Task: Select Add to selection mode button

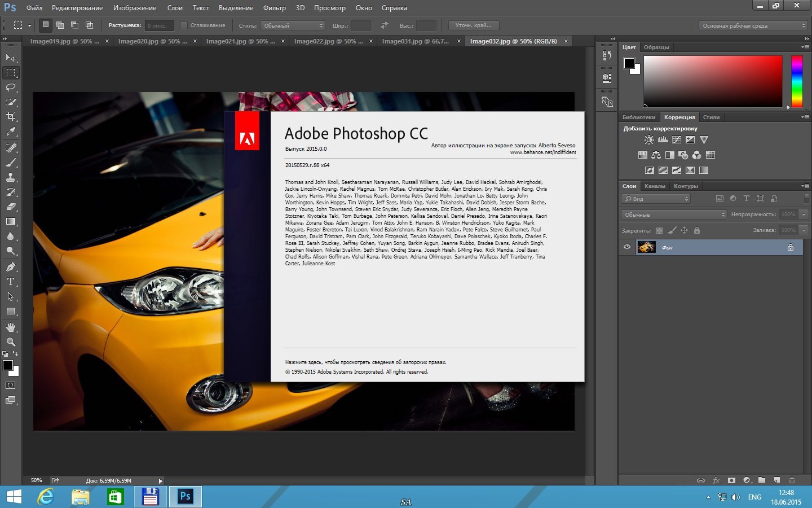Action: [x=60, y=25]
